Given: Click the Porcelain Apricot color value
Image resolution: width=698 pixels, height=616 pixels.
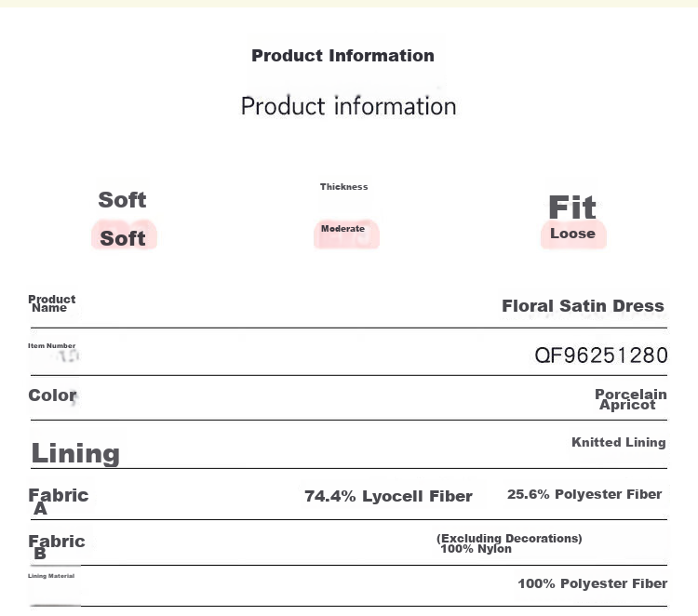Looking at the screenshot, I should [630, 399].
